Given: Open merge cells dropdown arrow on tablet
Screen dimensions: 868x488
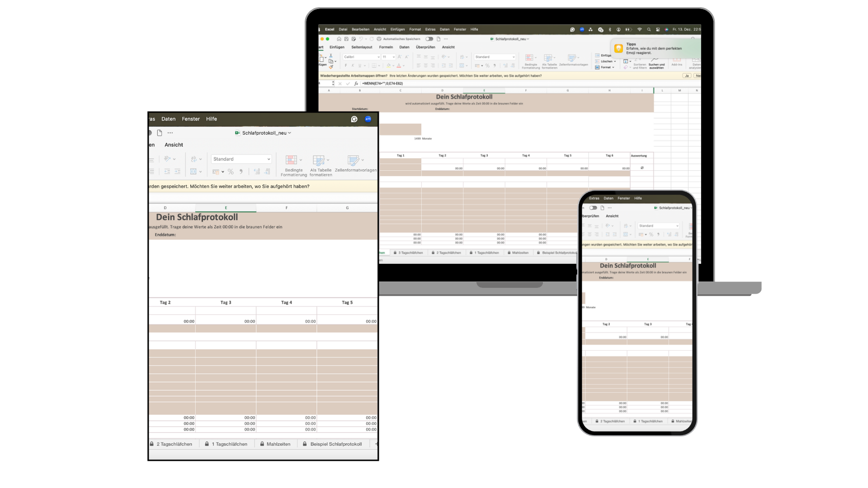Looking at the screenshot, I should pyautogui.click(x=200, y=172).
